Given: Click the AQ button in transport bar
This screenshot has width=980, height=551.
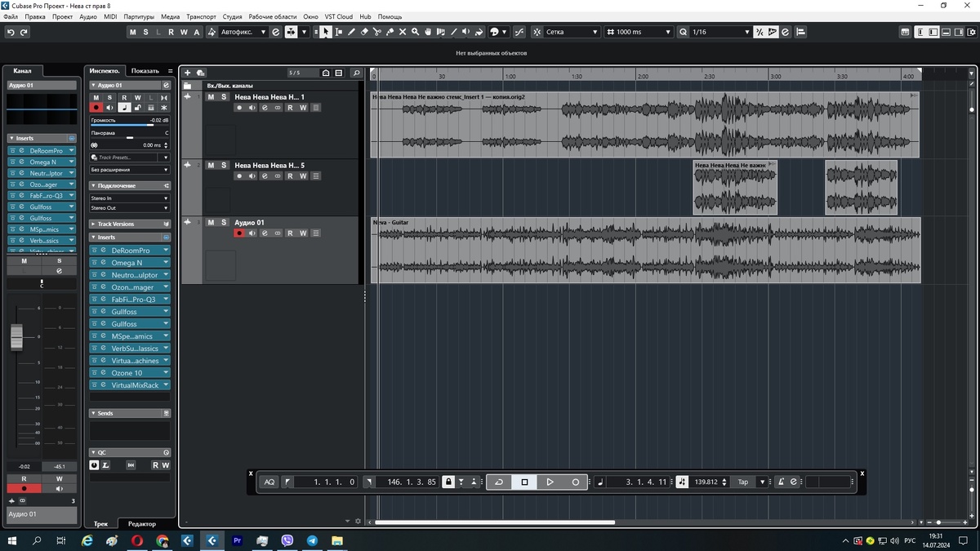Looking at the screenshot, I should 269,482.
